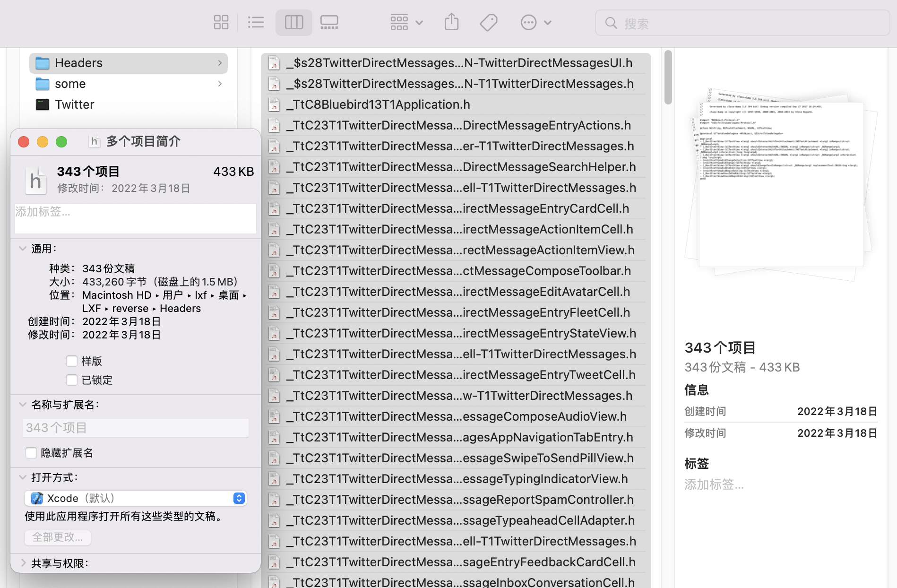Click .h icon of _TtC8Bluebird13T1Application.h
The height and width of the screenshot is (588, 897).
[x=274, y=104]
